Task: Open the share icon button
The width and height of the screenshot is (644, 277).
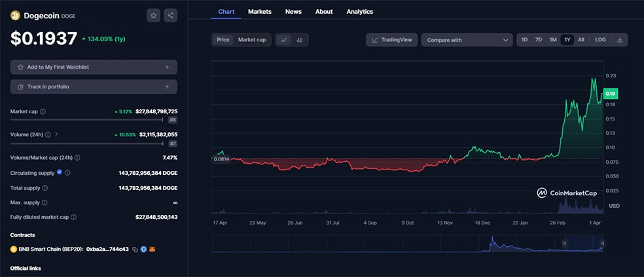Action: (170, 16)
